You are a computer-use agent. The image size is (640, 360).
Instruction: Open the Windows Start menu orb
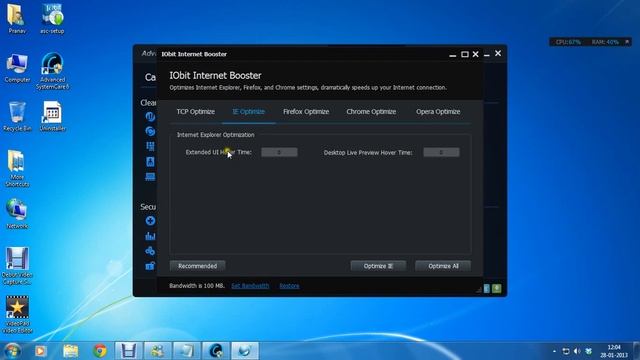(x=12, y=351)
